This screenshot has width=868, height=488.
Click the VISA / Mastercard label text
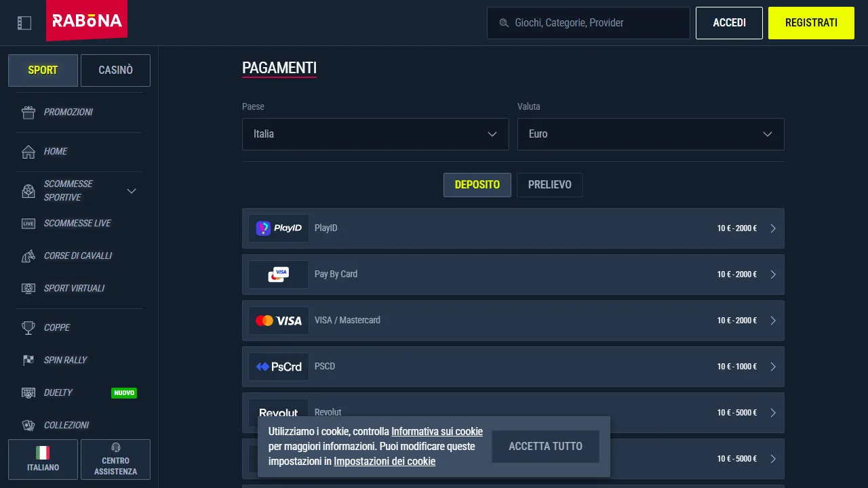point(347,321)
